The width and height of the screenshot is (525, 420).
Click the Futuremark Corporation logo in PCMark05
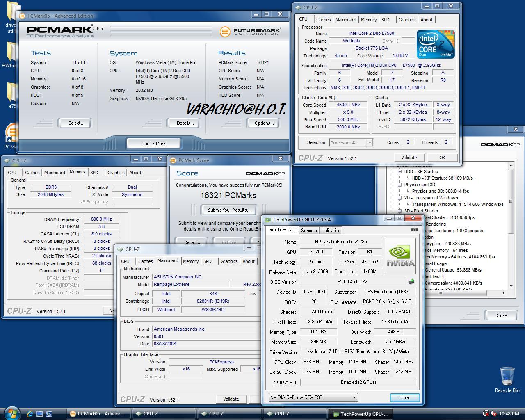[250, 31]
